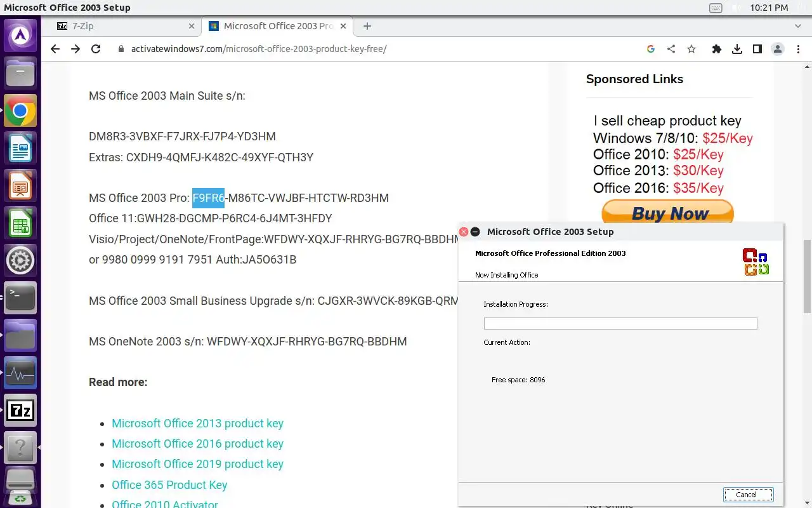Toggle the browser side panel icon
This screenshot has height=508, width=812.
tap(757, 49)
